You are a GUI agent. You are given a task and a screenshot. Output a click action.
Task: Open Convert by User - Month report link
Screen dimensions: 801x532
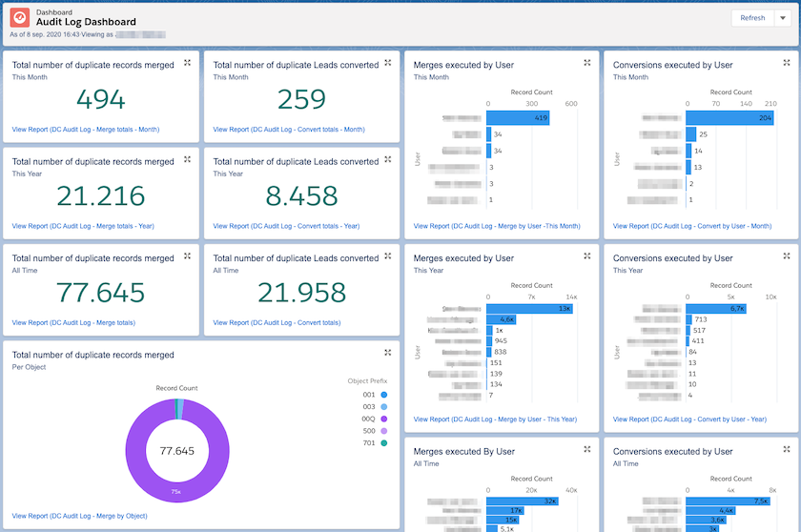692,226
